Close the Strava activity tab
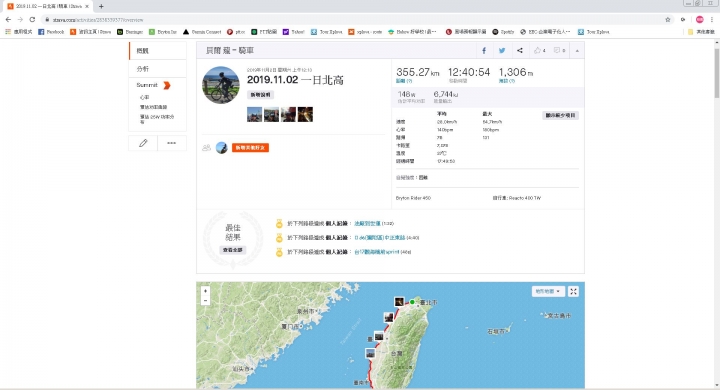 coord(87,6)
